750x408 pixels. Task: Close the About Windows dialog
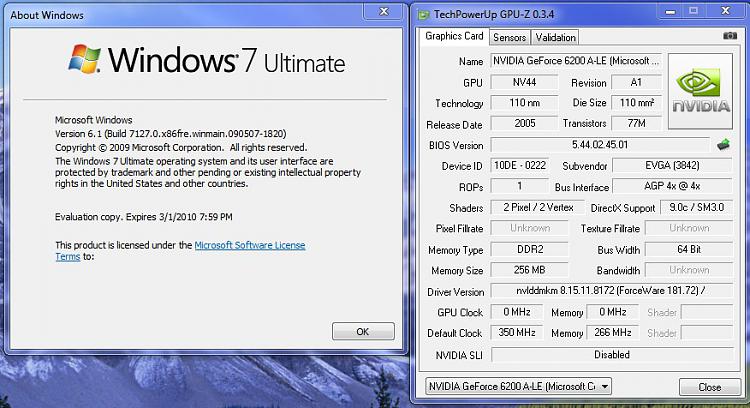(384, 11)
